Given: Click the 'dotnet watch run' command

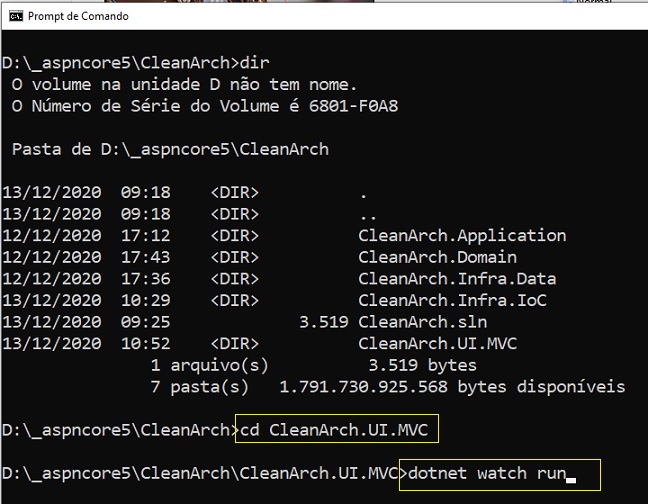Looking at the screenshot, I should [x=487, y=473].
